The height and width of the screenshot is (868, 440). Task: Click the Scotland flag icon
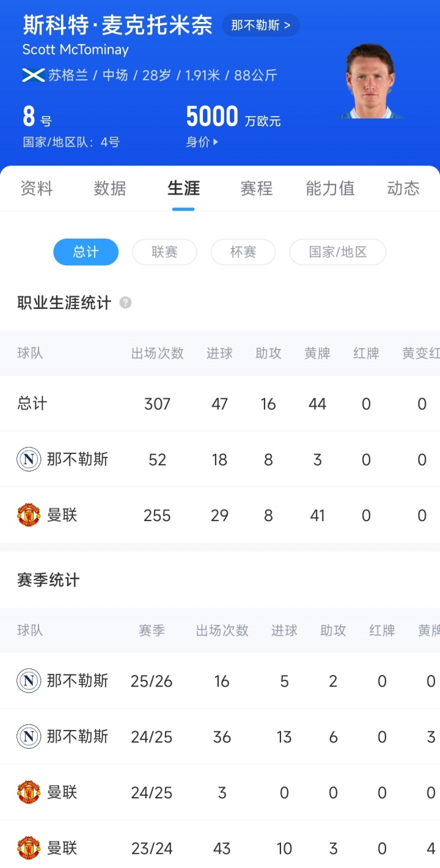[33, 76]
